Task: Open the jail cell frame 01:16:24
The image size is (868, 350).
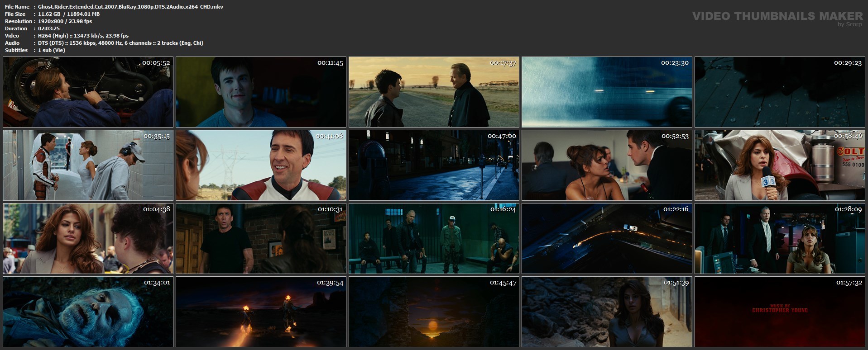Action: pos(434,238)
